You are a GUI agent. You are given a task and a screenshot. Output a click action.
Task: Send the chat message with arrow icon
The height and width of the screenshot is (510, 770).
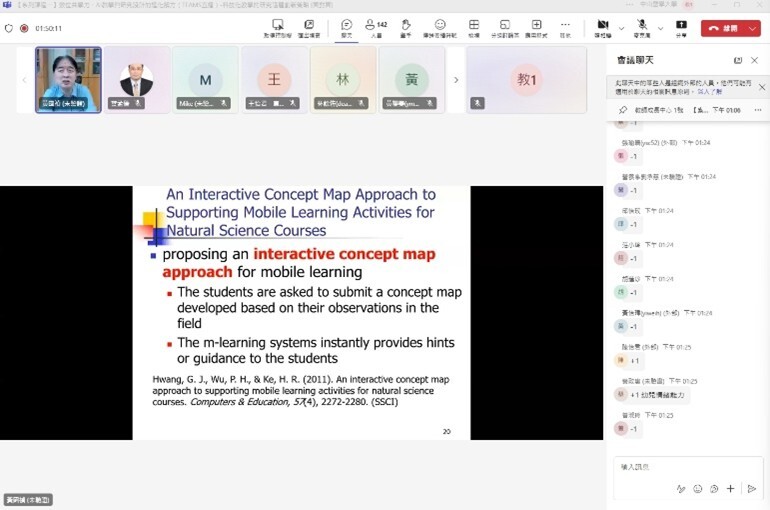pos(751,489)
